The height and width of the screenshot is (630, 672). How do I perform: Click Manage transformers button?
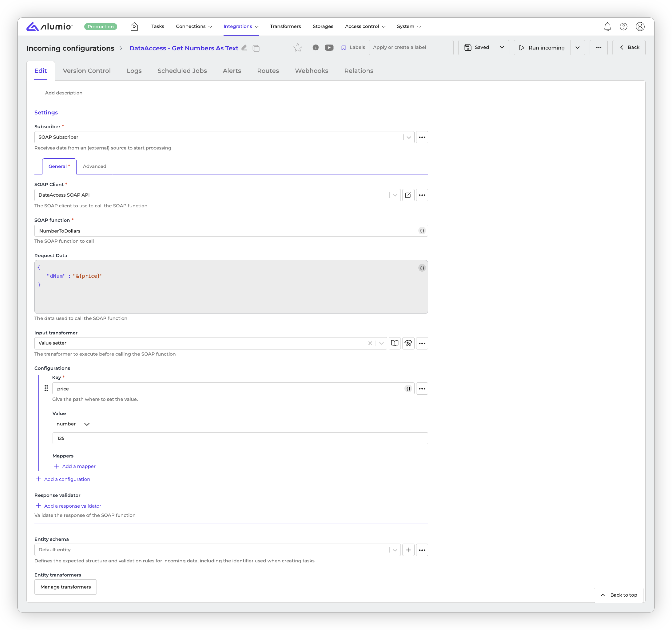click(x=66, y=587)
